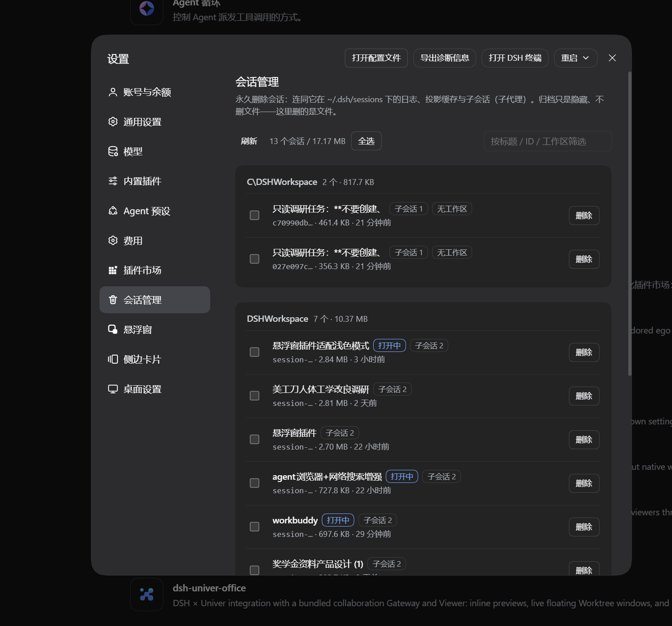The width and height of the screenshot is (672, 626).
Task: Click the 子会话 2 tag on 美工刀人体工学改良调研
Action: tap(392, 389)
